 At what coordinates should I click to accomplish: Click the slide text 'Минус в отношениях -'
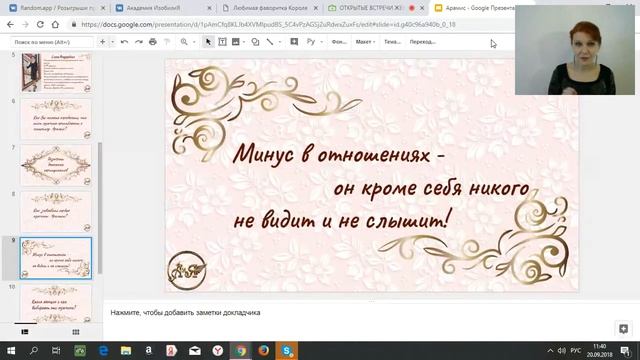pyautogui.click(x=339, y=155)
